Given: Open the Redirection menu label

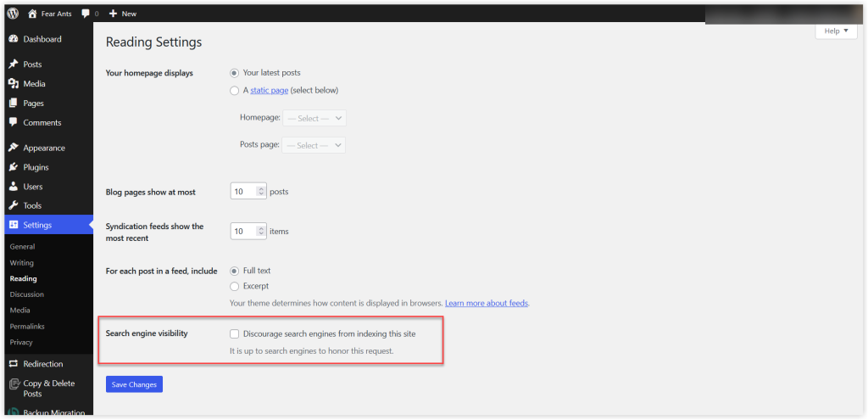Looking at the screenshot, I should tap(43, 364).
